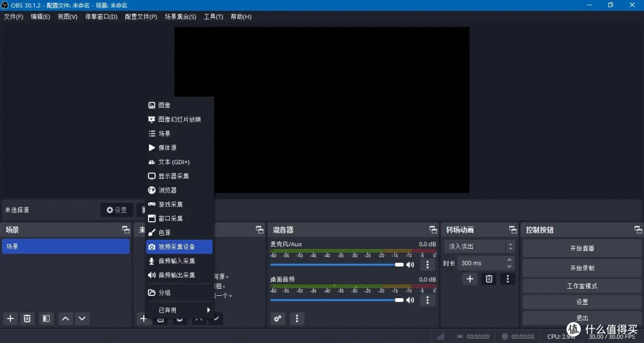This screenshot has width=644, height=343.
Task: Select 场景 source in add menu
Action: (x=180, y=134)
